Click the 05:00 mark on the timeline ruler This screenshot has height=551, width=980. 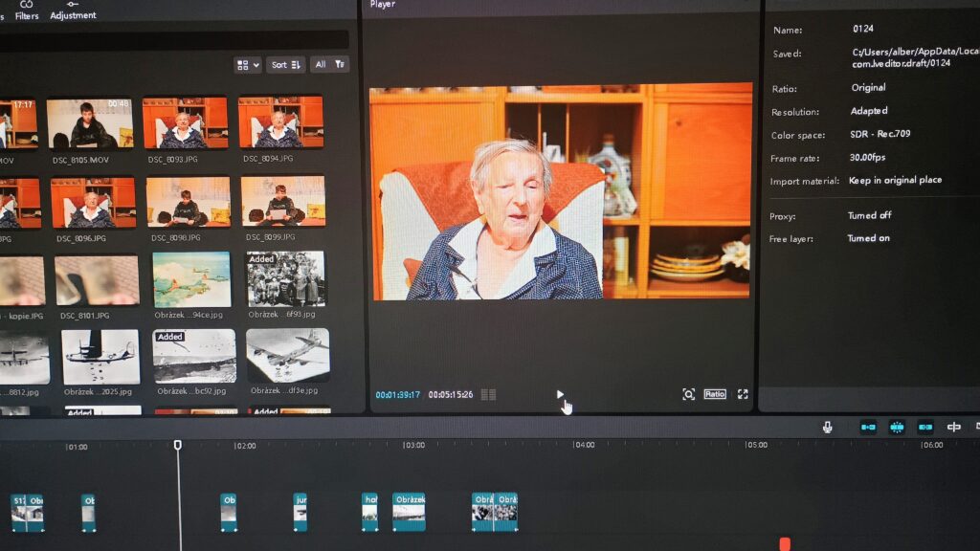click(x=756, y=445)
